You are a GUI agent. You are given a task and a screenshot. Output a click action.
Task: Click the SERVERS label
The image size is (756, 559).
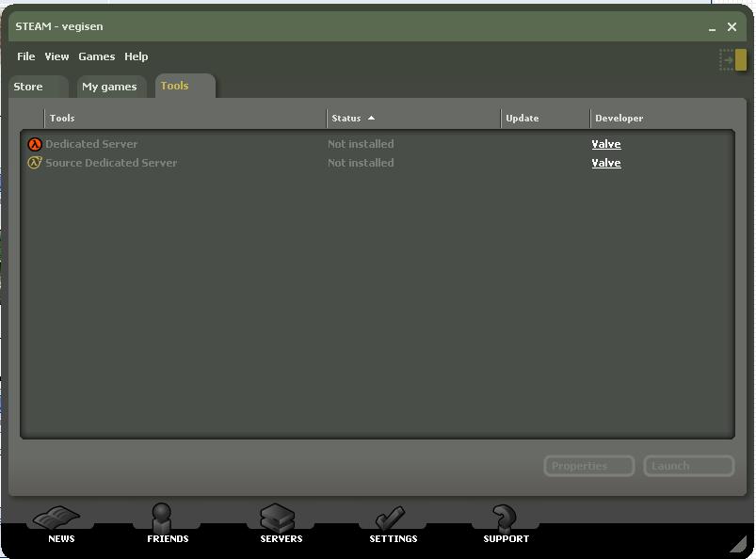click(x=281, y=538)
